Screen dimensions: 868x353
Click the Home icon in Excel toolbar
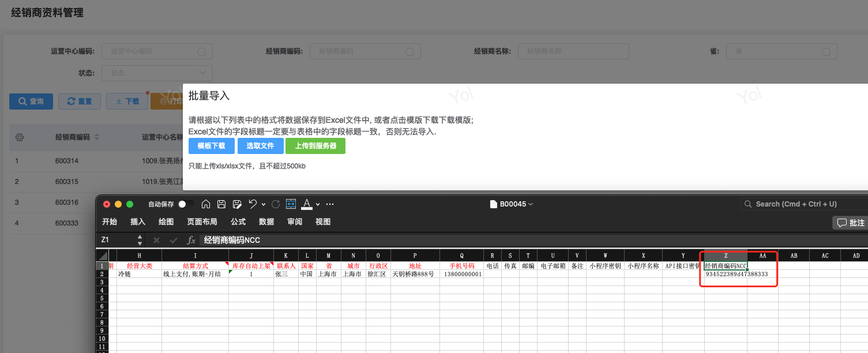(x=206, y=204)
